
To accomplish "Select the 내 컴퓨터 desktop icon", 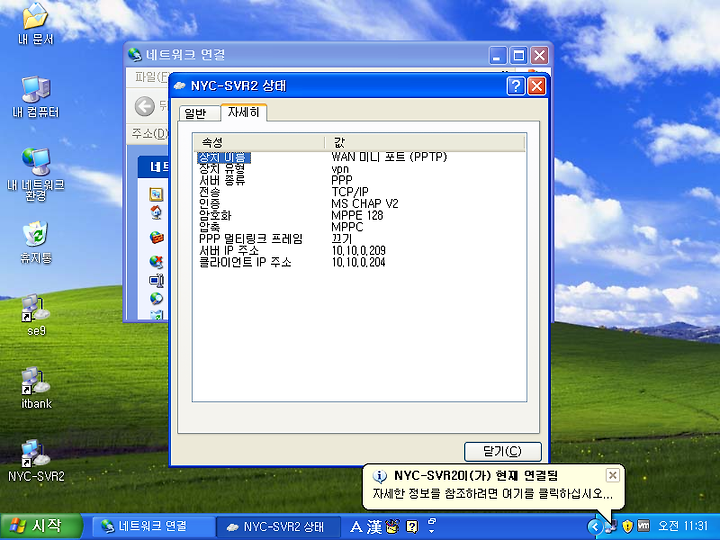I will tap(36, 97).
